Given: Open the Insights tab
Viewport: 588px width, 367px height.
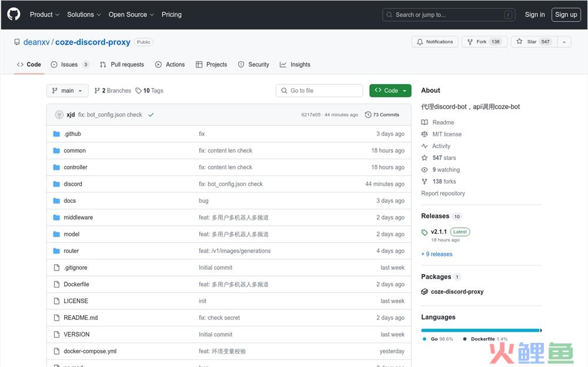Looking at the screenshot, I should (x=295, y=65).
